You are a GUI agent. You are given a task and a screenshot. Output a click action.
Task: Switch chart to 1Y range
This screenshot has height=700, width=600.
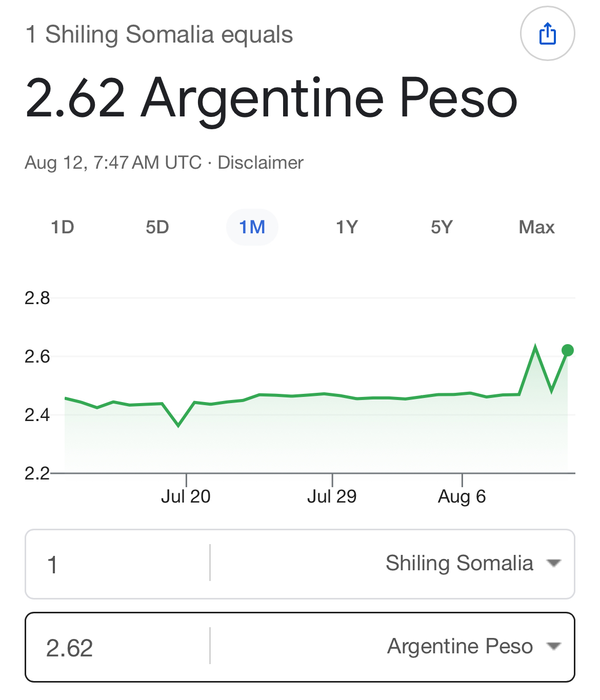[347, 227]
